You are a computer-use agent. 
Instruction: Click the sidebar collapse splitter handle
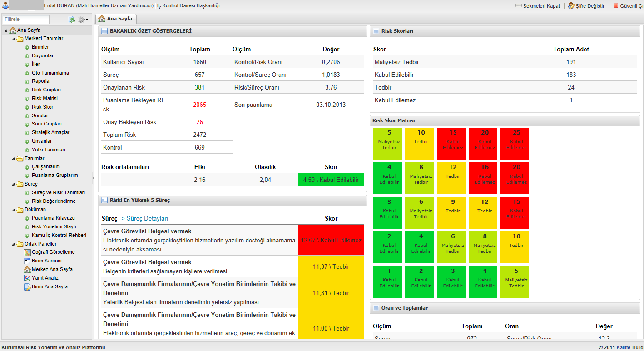pos(94,178)
